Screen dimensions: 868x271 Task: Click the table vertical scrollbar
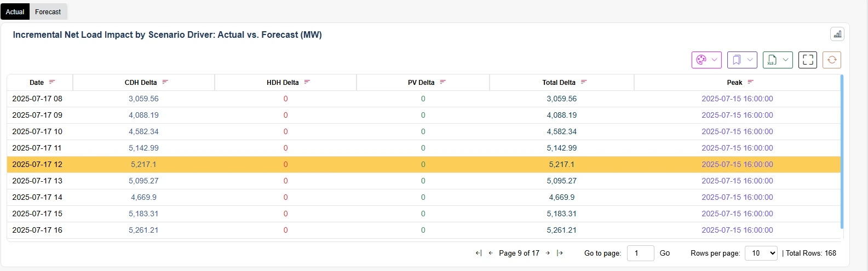pyautogui.click(x=842, y=152)
